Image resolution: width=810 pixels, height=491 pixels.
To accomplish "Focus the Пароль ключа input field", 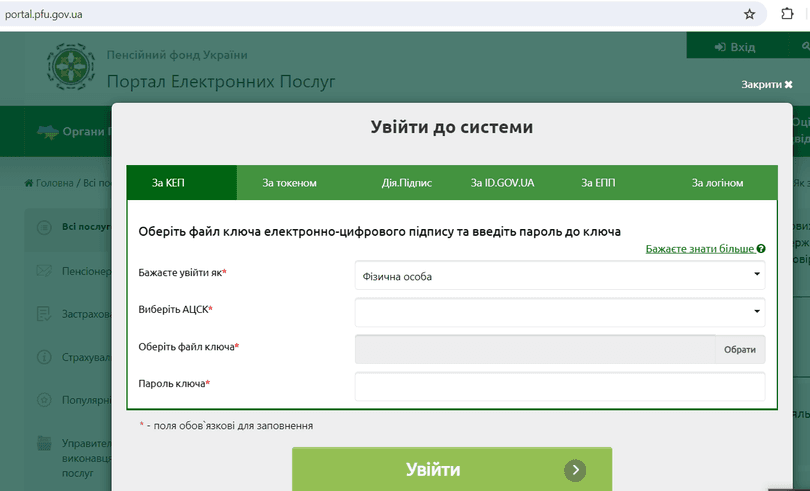I will [560, 387].
